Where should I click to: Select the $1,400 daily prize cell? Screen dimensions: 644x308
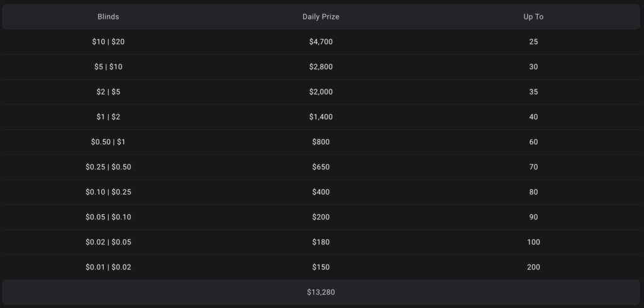pos(321,117)
